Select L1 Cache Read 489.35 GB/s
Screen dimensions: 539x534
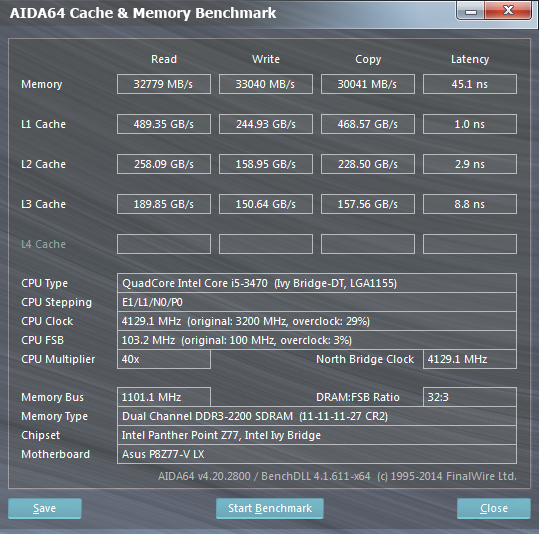coord(164,124)
